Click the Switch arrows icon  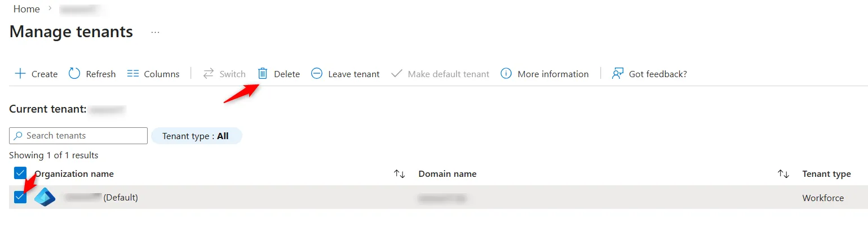tap(209, 74)
